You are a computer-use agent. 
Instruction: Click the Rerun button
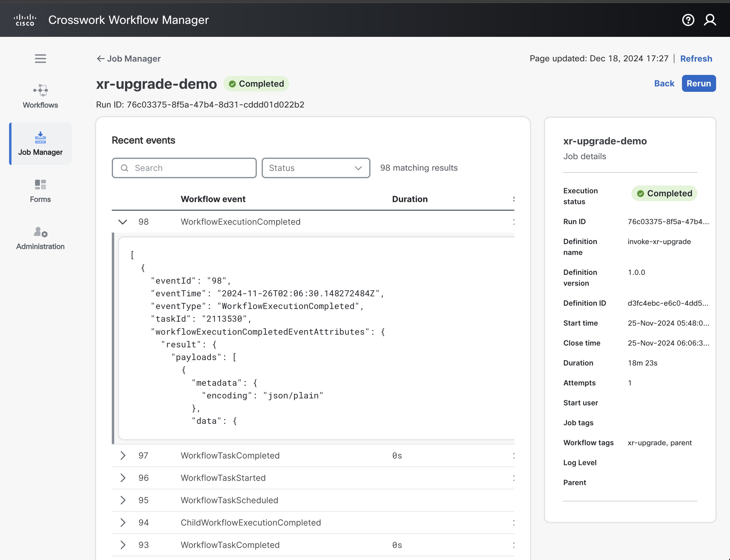pos(698,83)
